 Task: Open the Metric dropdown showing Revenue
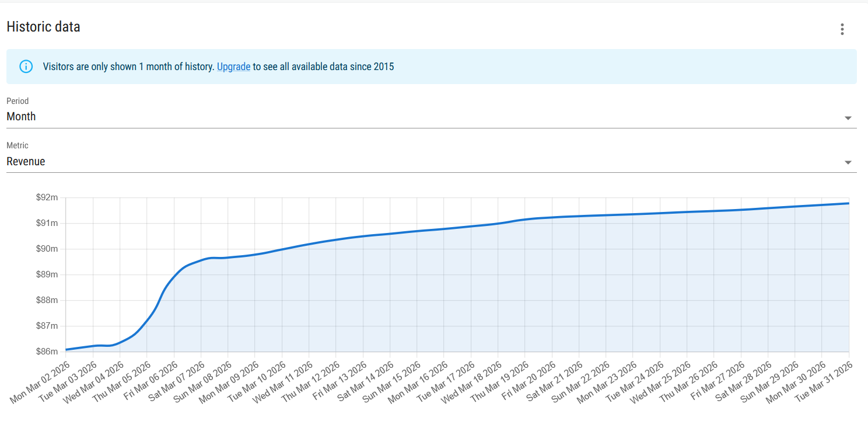click(432, 162)
